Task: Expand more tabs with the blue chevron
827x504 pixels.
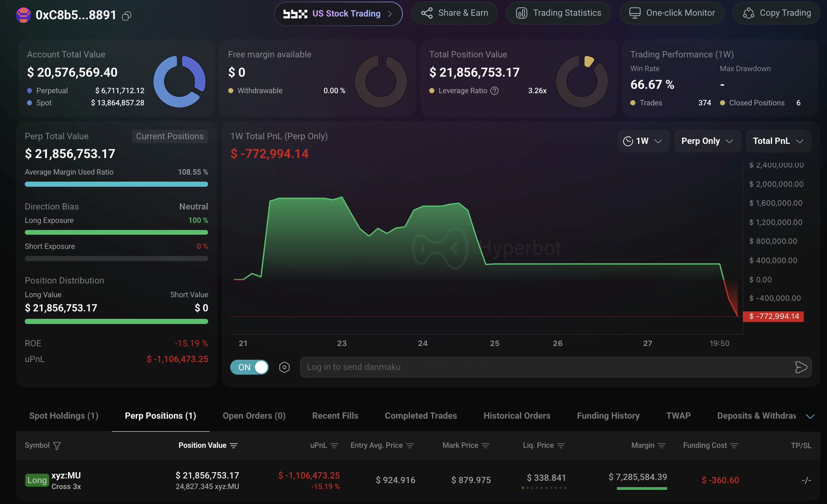Action: (x=810, y=416)
